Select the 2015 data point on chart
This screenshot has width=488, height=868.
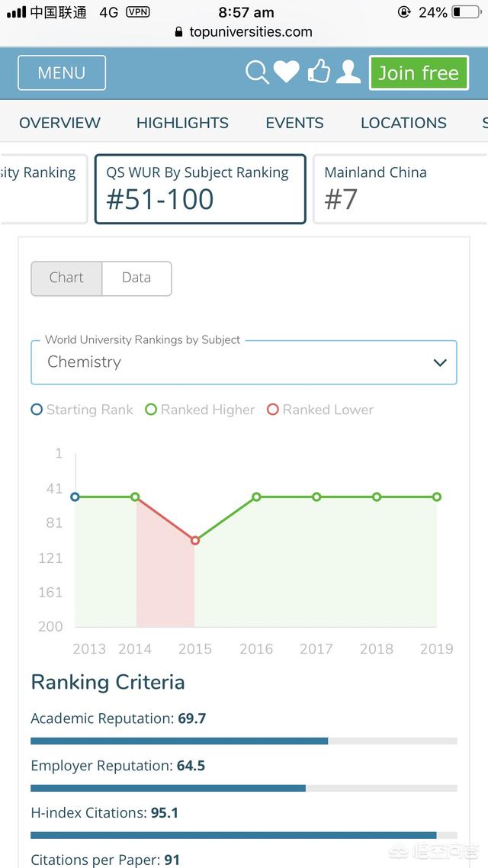(x=194, y=540)
